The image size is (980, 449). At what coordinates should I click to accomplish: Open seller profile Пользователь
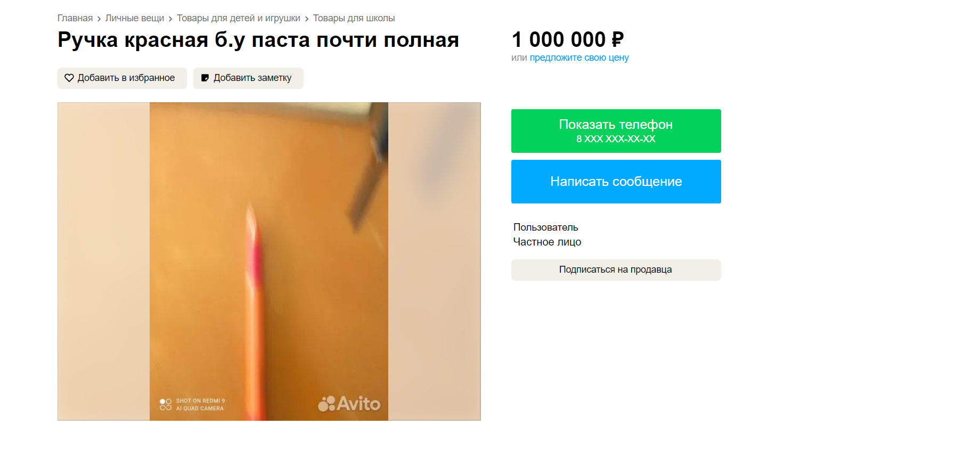tap(546, 227)
